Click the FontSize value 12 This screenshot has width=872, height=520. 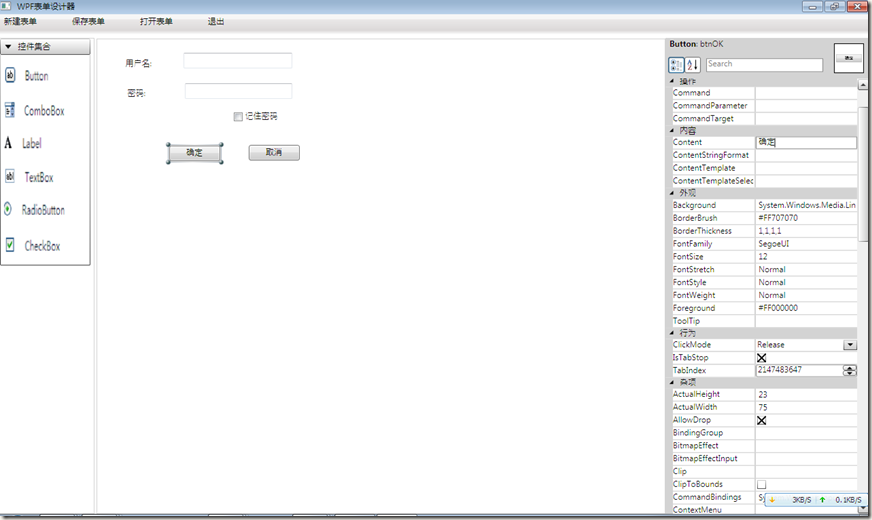(762, 256)
